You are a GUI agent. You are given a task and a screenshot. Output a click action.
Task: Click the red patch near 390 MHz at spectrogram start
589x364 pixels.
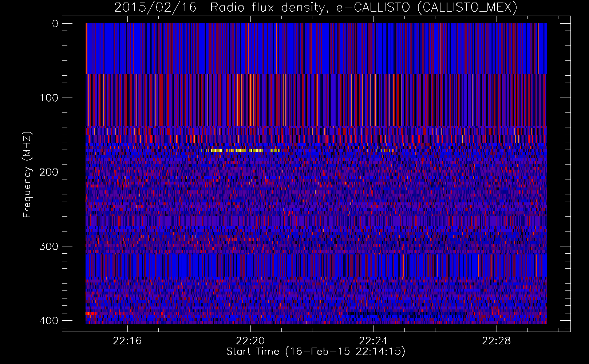[91, 313]
